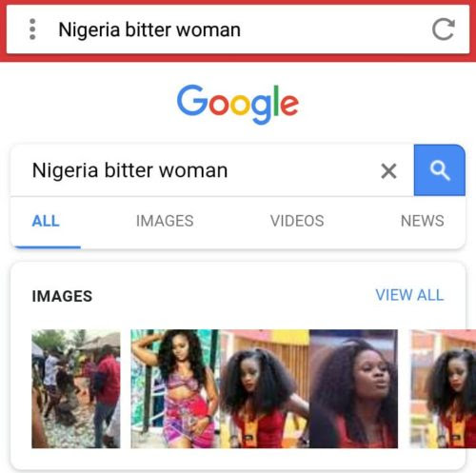Open partially visible last image thumbnail
Screen dimensions: 476x473
pos(443,389)
